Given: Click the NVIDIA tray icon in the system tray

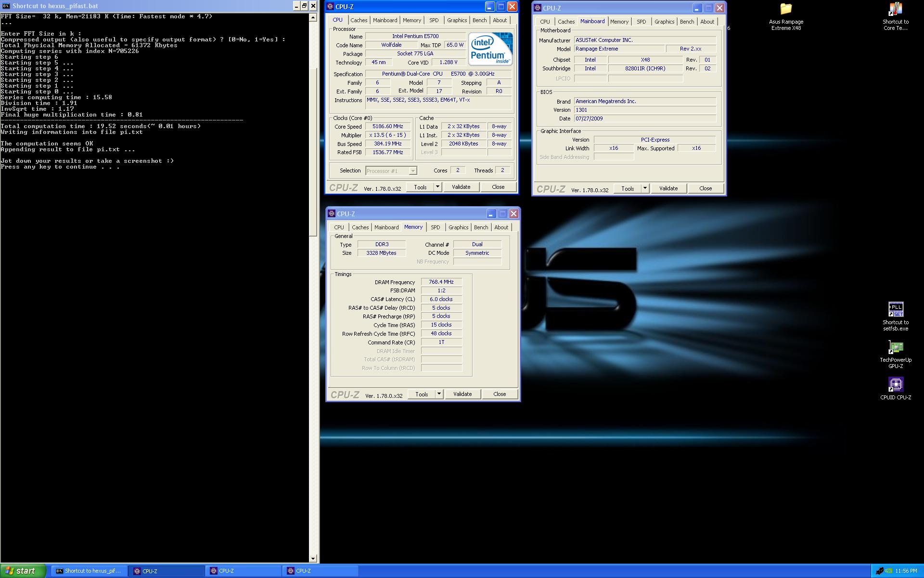Looking at the screenshot, I should click(x=889, y=571).
